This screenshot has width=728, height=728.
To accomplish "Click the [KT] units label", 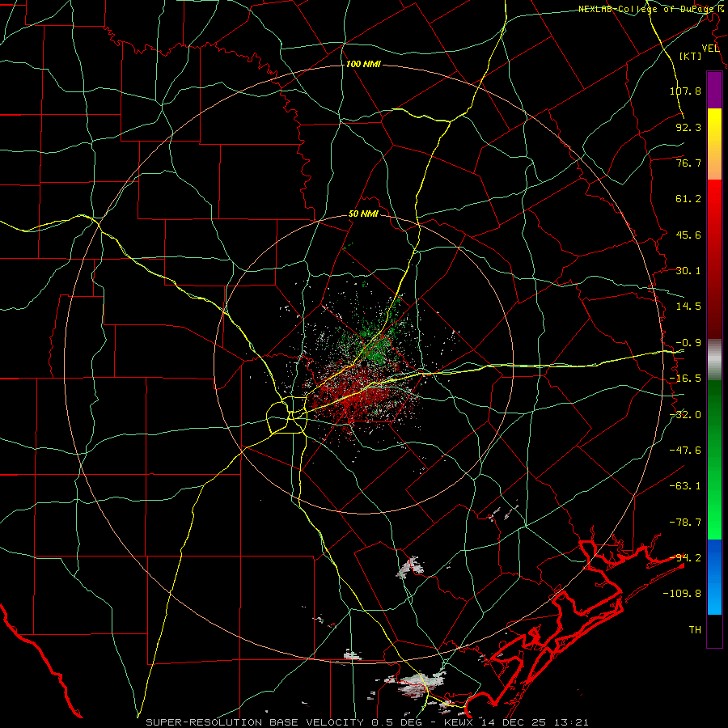I will (691, 56).
